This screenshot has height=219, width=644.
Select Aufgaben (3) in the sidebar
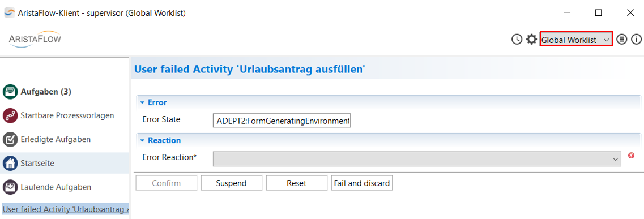coord(46,92)
